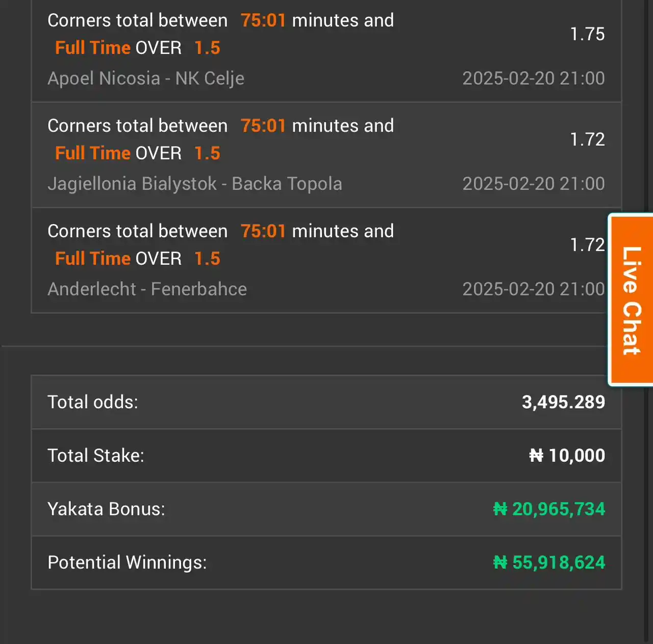Click Corners total text in Jagiellonia bet

[x=137, y=126]
